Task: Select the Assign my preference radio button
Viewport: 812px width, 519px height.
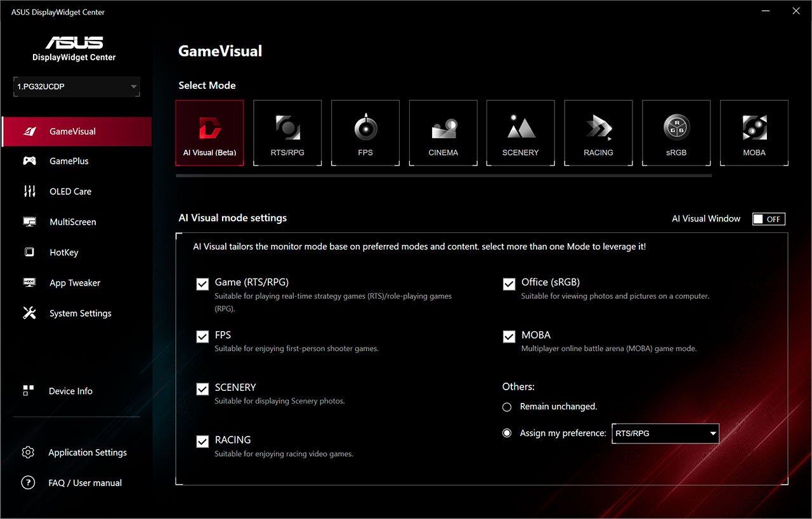Action: pos(507,433)
